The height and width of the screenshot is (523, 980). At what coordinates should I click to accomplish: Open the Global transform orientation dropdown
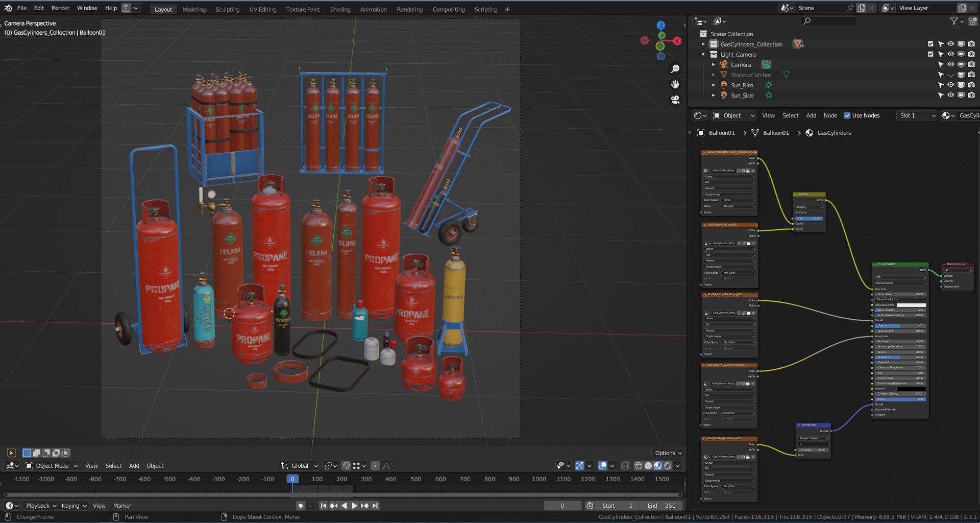[x=300, y=466]
